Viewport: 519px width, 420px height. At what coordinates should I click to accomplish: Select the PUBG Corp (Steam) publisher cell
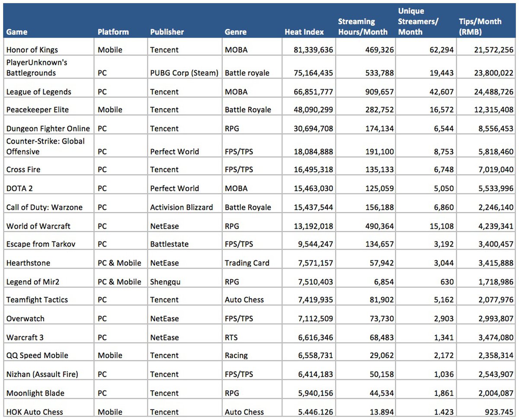pyautogui.click(x=184, y=73)
